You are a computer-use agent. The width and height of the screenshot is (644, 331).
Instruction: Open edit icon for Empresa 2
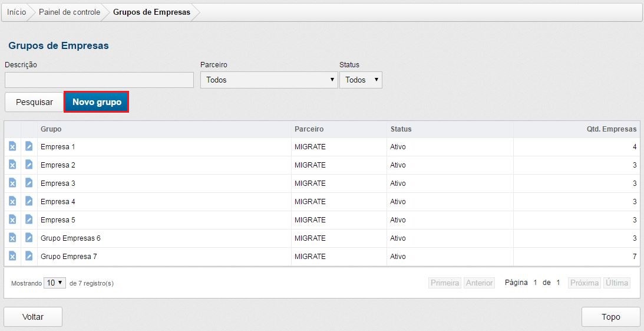point(29,165)
